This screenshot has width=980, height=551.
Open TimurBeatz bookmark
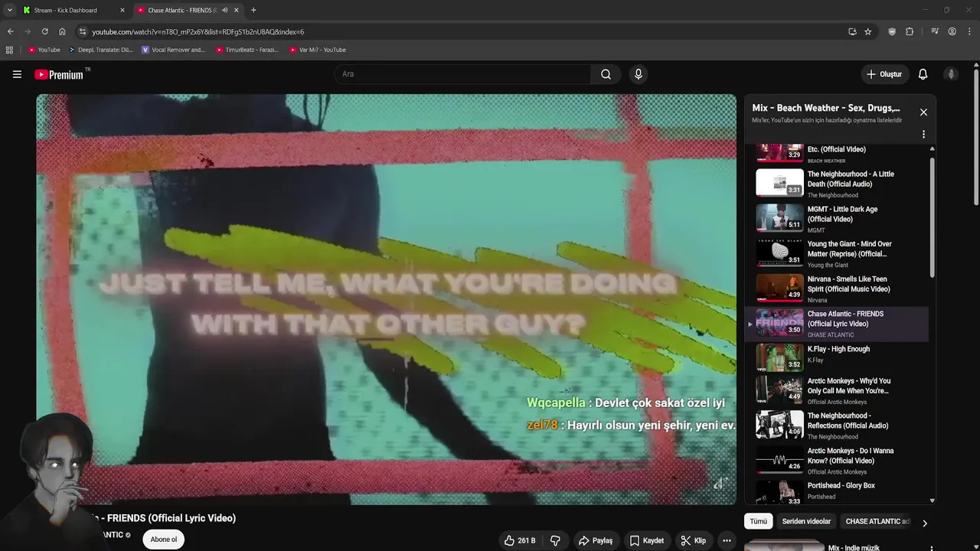click(247, 50)
